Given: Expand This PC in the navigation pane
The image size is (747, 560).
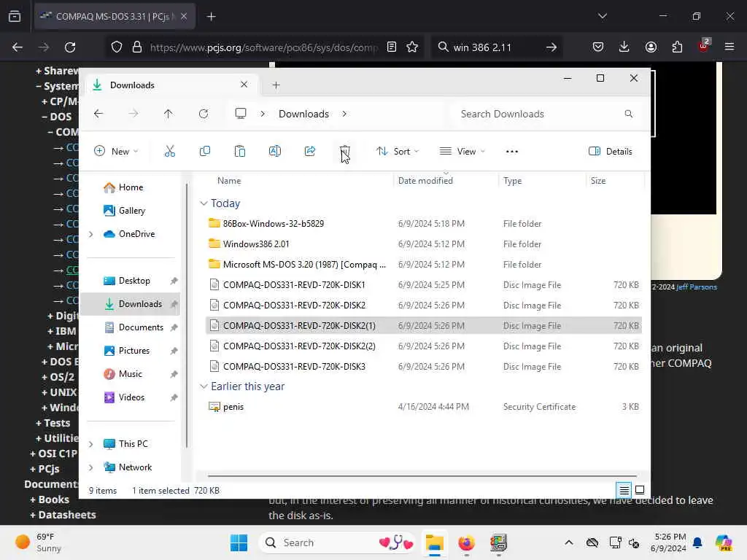Looking at the screenshot, I should pyautogui.click(x=91, y=444).
